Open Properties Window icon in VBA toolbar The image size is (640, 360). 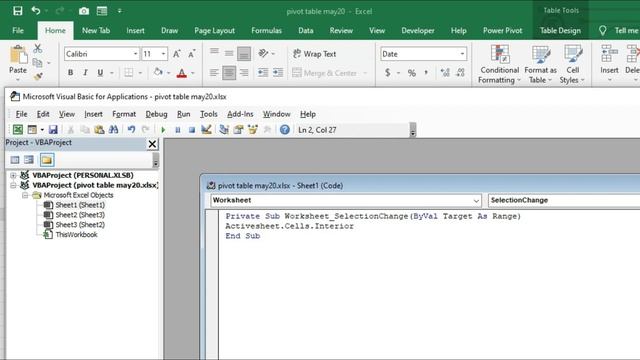(x=238, y=130)
